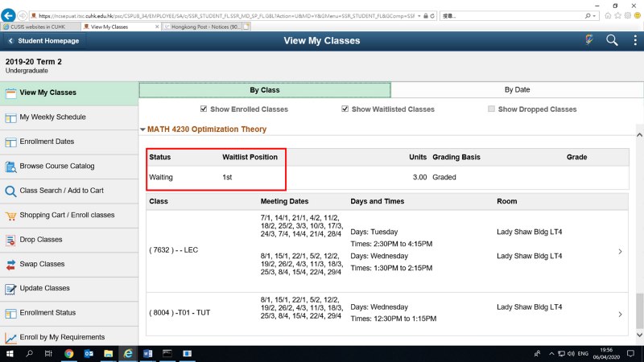This screenshot has height=362, width=644.
Task: Tick the Show Dropped Classes checkbox
Action: [x=491, y=109]
